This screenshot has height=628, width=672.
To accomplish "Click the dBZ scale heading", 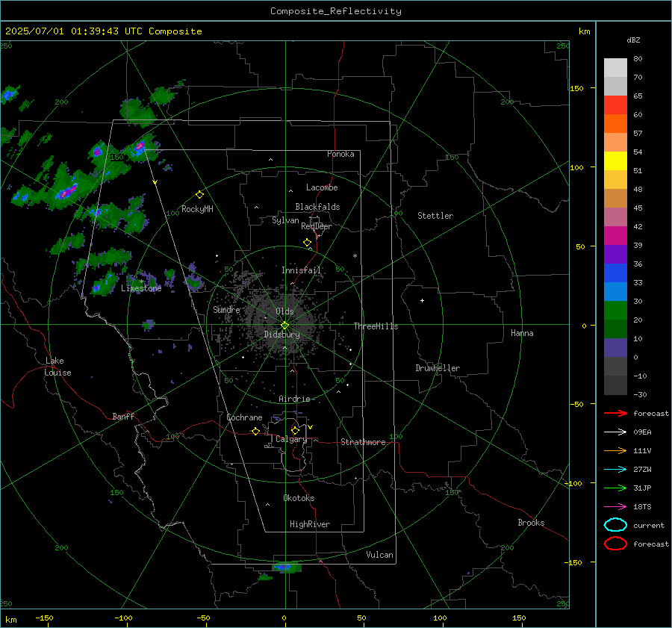I will [x=633, y=40].
